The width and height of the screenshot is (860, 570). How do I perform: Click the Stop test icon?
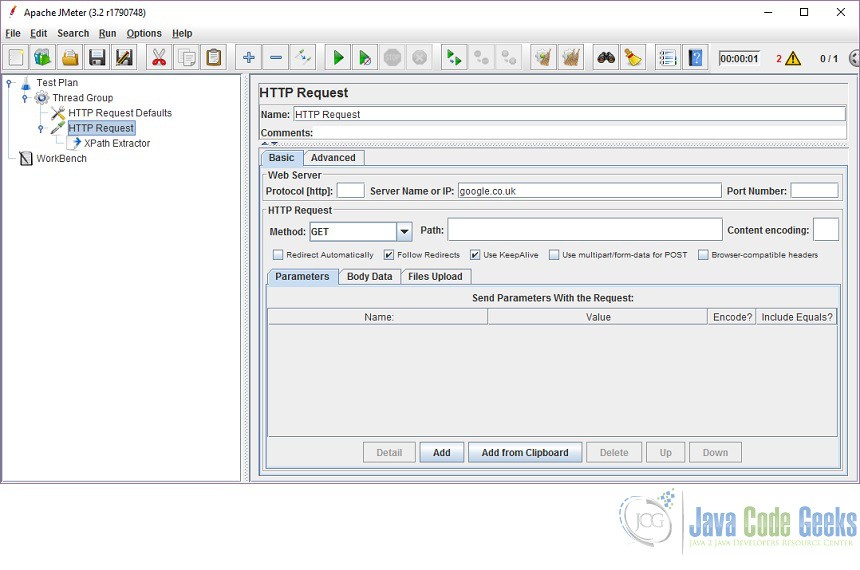tap(392, 57)
